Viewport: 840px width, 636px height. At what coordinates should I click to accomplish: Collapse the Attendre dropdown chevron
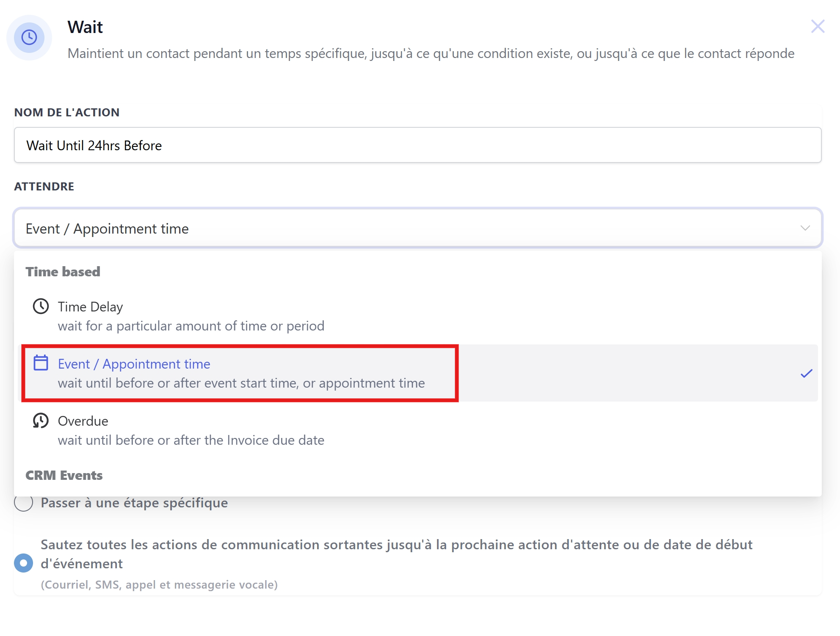[x=805, y=228]
